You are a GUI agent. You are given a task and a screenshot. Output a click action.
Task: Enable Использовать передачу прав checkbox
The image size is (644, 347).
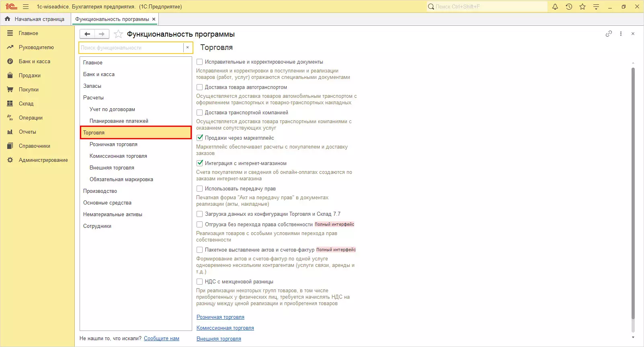pyautogui.click(x=199, y=188)
